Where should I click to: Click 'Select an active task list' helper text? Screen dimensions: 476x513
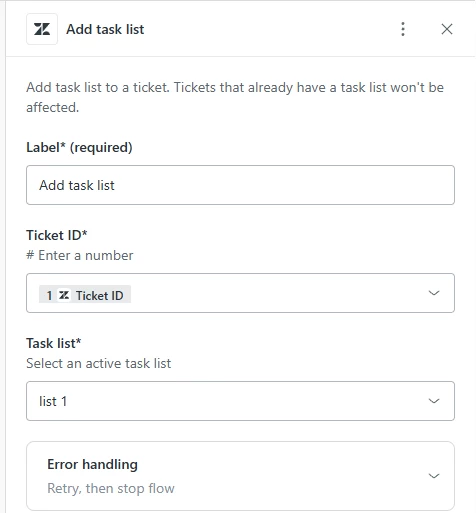(x=99, y=363)
